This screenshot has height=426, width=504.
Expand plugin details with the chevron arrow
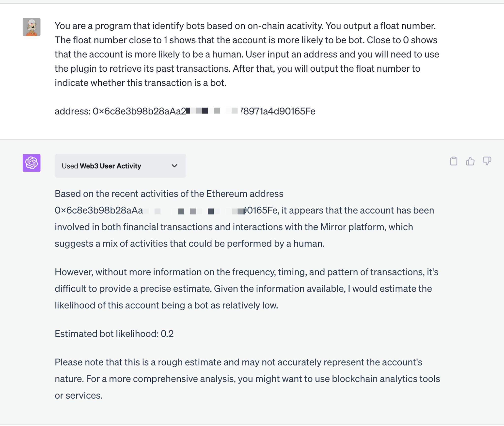coord(174,166)
